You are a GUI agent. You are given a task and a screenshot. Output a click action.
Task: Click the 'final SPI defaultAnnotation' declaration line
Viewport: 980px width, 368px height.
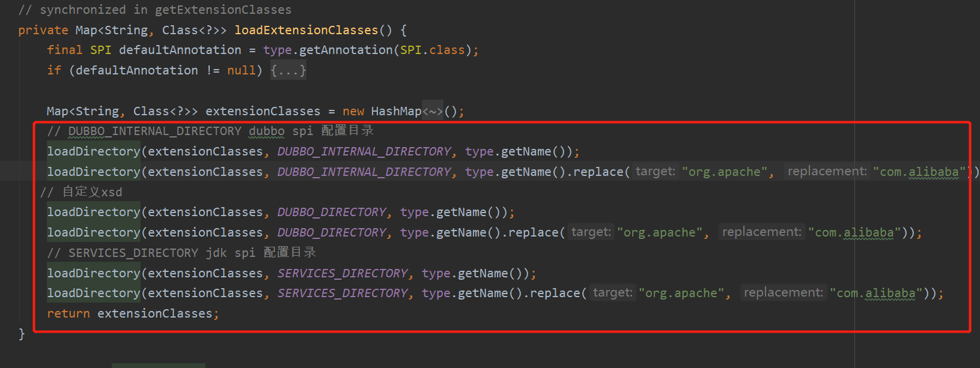(263, 50)
